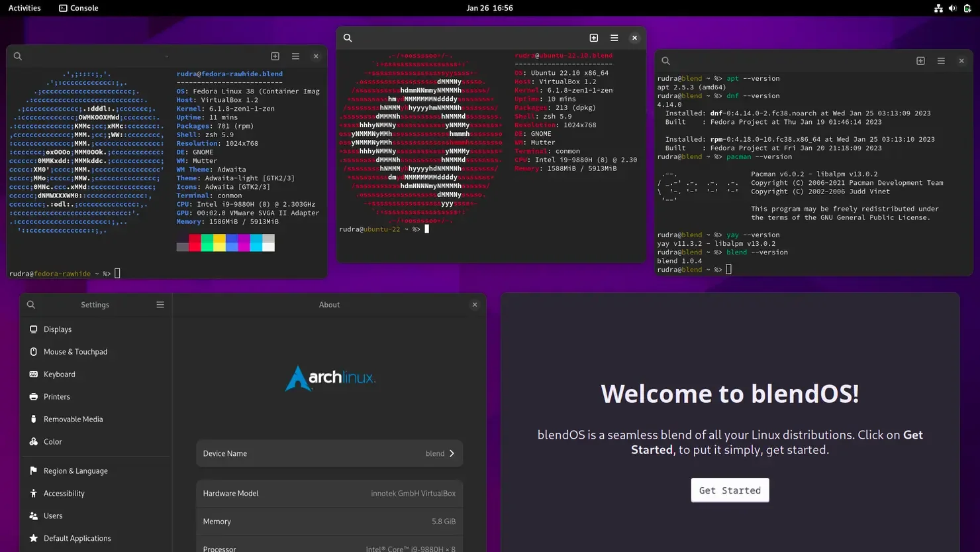
Task: Click the Get Started button
Action: (x=730, y=490)
